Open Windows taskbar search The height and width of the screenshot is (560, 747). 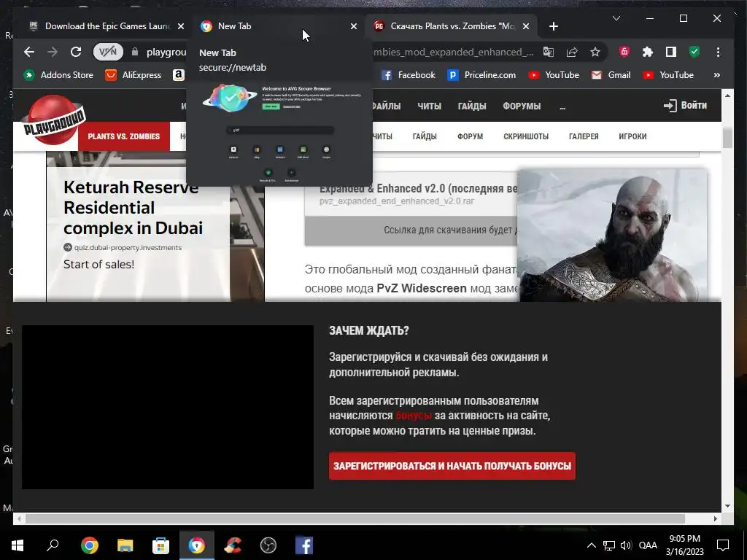(53, 545)
